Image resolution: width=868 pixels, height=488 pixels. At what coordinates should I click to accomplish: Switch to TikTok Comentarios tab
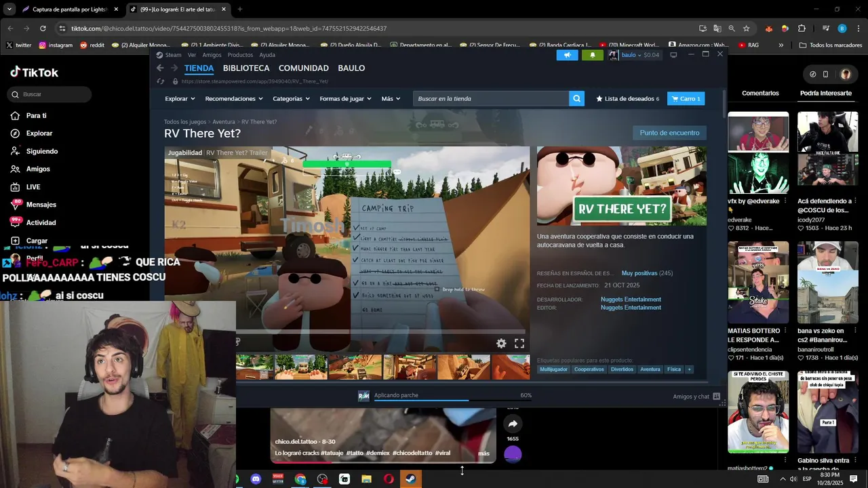click(x=760, y=93)
